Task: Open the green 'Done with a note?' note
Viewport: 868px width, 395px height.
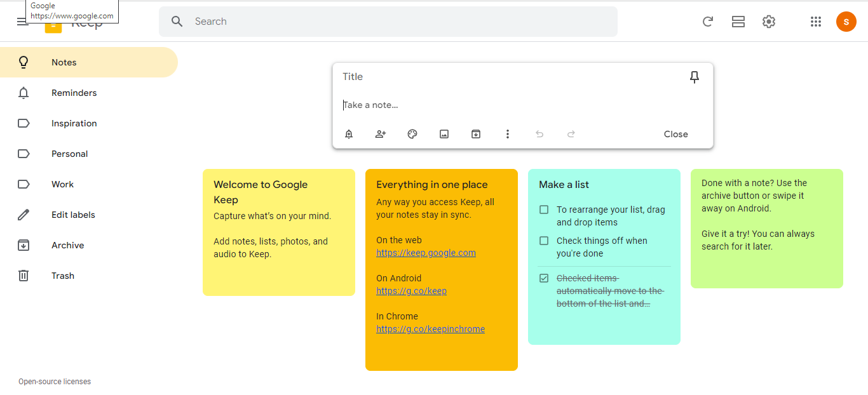Action: coord(767,229)
